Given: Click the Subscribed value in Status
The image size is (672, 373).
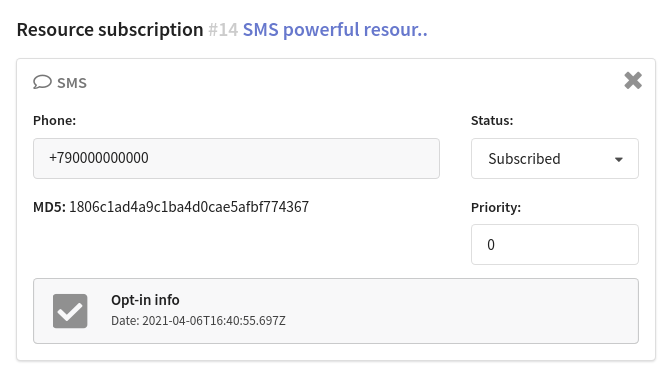Looking at the screenshot, I should pos(524,159).
